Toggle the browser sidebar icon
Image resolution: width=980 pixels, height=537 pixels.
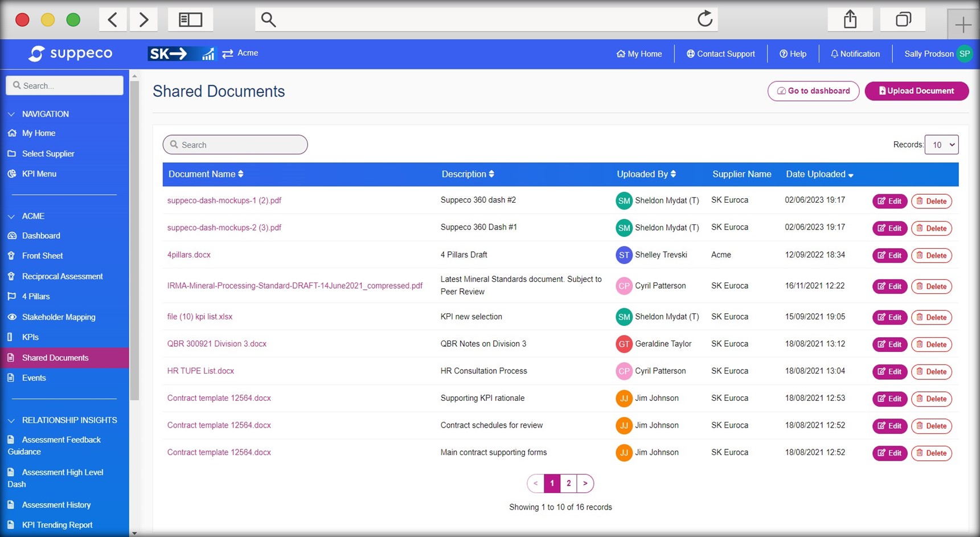(x=191, y=19)
